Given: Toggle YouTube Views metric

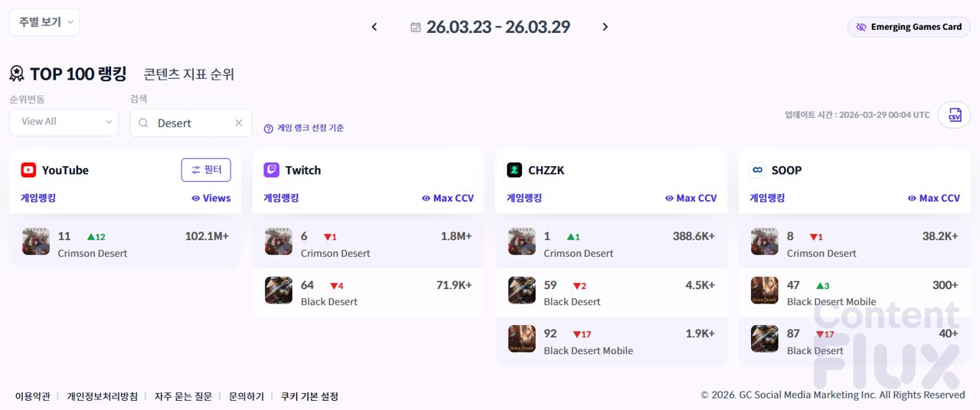Looking at the screenshot, I should tap(211, 198).
